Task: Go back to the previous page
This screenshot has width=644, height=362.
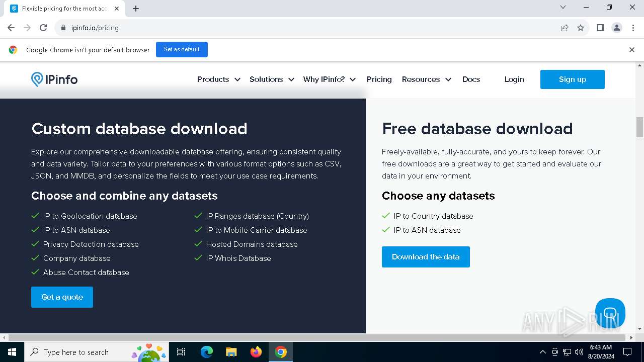Action: click(11, 28)
